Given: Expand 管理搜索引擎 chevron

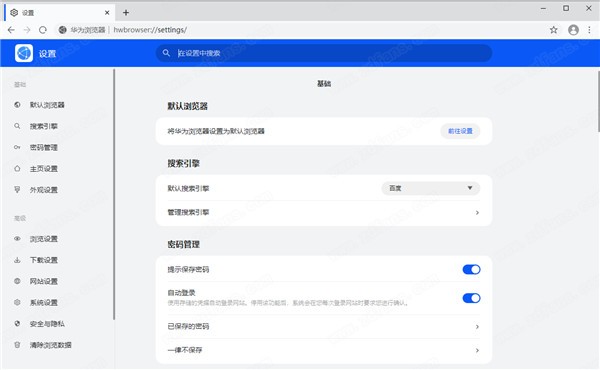Looking at the screenshot, I should [477, 212].
